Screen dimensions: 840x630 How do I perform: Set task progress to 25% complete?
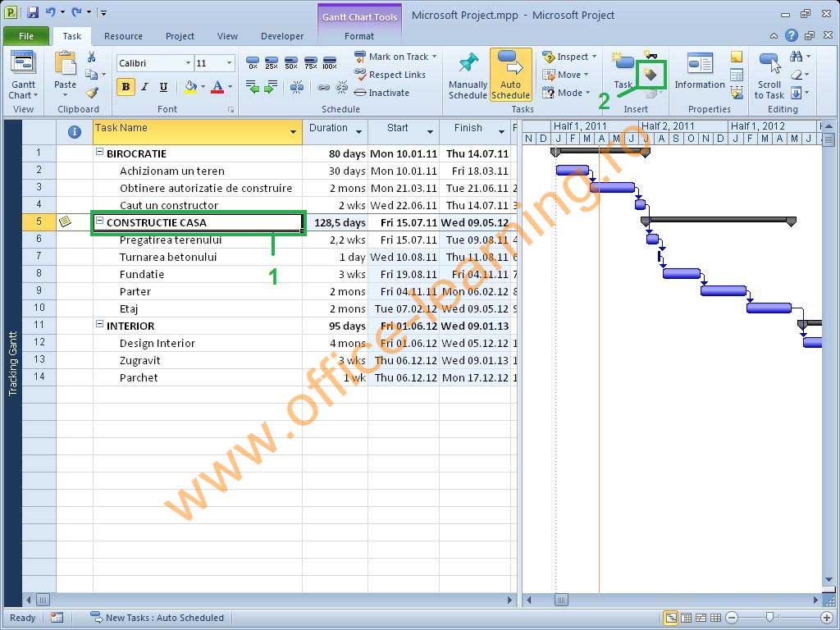tap(272, 62)
